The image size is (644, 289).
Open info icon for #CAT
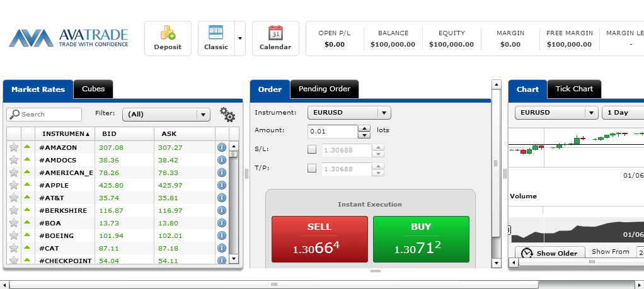[222, 248]
